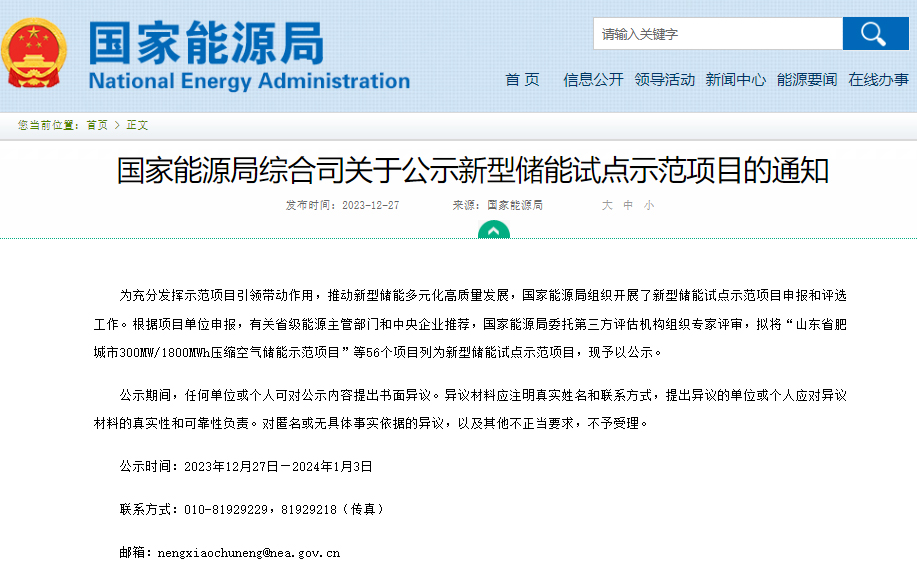The width and height of the screenshot is (917, 564).
Task: Open the 首页 navigation menu item
Action: coord(522,80)
